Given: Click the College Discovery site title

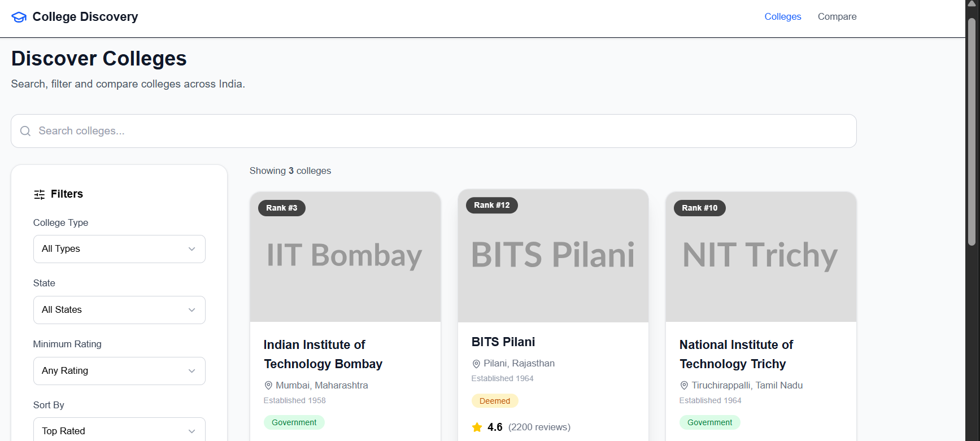Looking at the screenshot, I should pos(85,17).
